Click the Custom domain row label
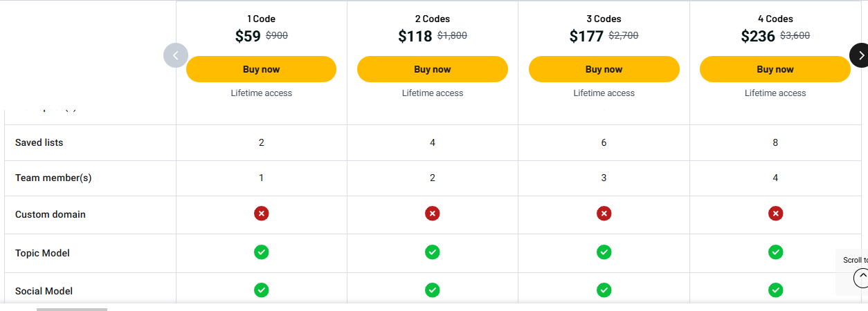 coord(51,214)
